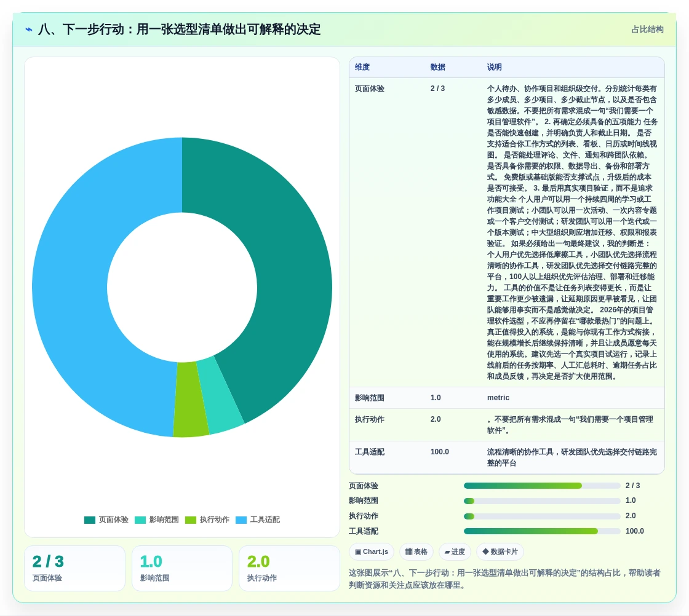Select the Chart.js tag chip
The height and width of the screenshot is (616, 689).
(372, 552)
